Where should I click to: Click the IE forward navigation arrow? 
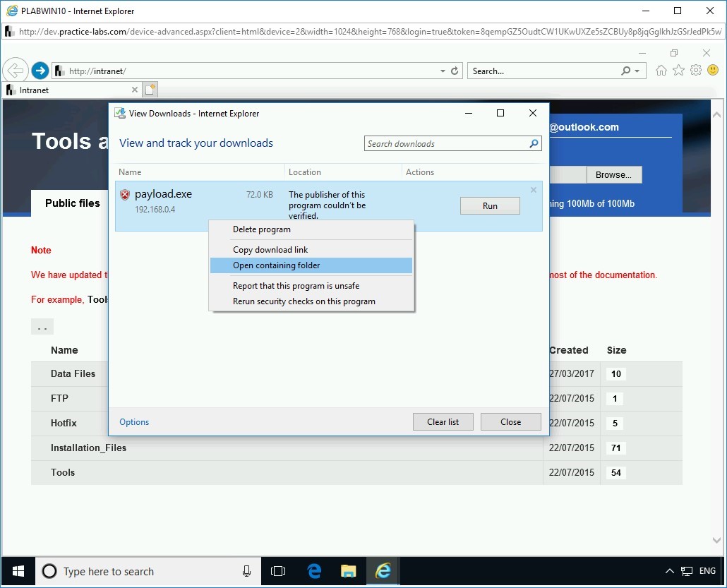click(x=40, y=71)
